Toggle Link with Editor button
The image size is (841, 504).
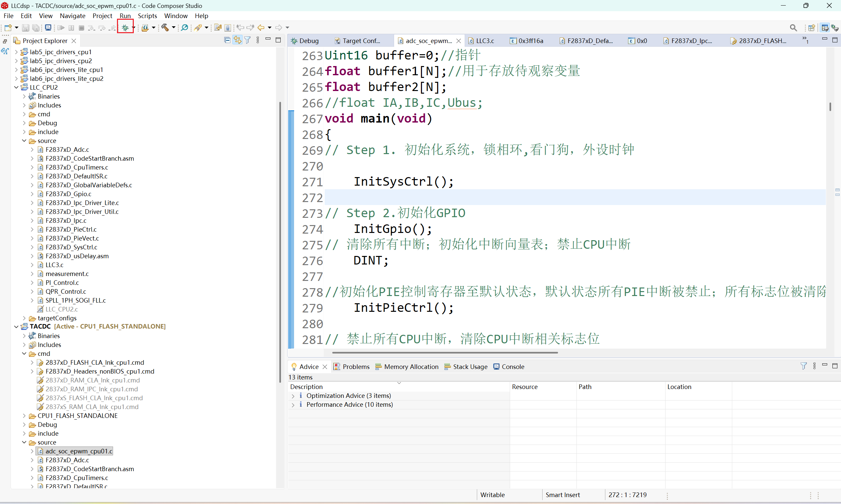[x=237, y=40]
